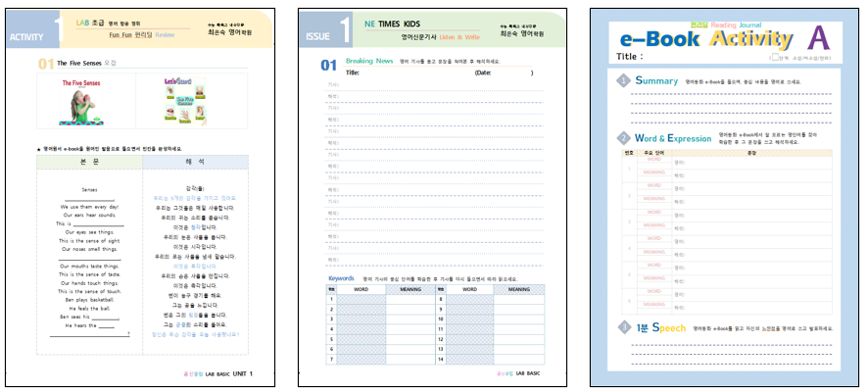Click the NE TIMES KIDS heading
Screen dimensions: 868x392
(x=395, y=21)
